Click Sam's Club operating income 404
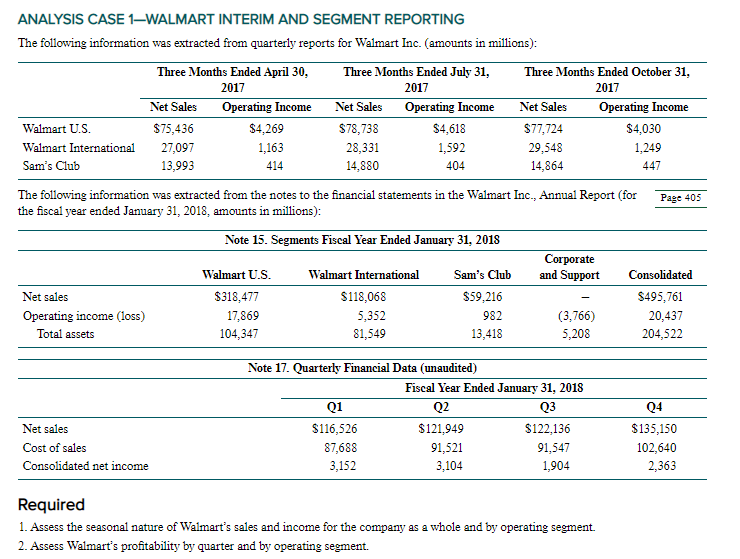The width and height of the screenshot is (740, 559). click(455, 166)
